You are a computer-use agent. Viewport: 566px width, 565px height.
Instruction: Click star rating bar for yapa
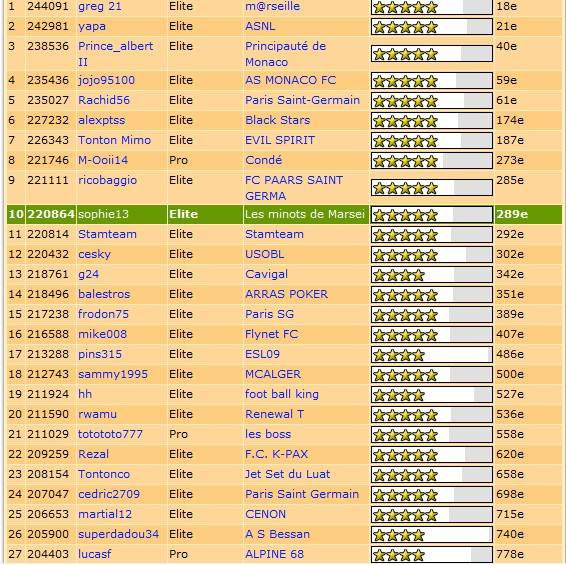coord(432,27)
